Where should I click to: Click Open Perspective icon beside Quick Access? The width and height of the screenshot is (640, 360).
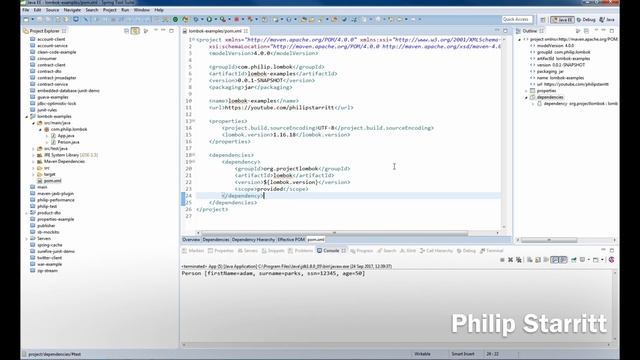point(543,20)
